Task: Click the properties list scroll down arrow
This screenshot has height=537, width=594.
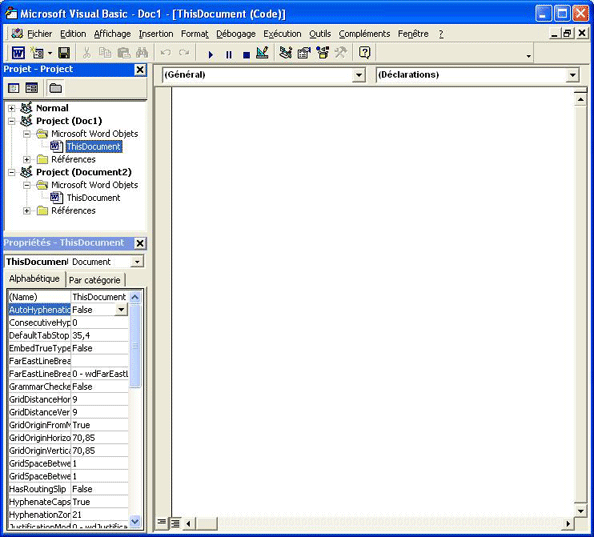Action: pos(135,521)
